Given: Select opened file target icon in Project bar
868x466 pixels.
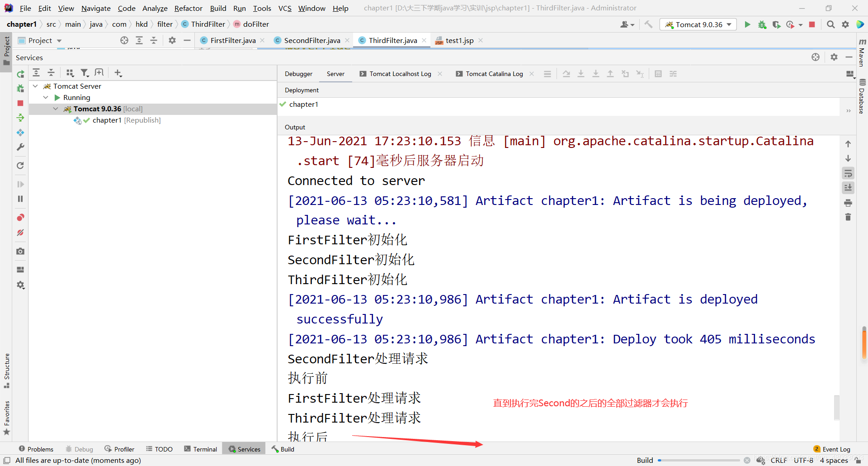Looking at the screenshot, I should 124,40.
